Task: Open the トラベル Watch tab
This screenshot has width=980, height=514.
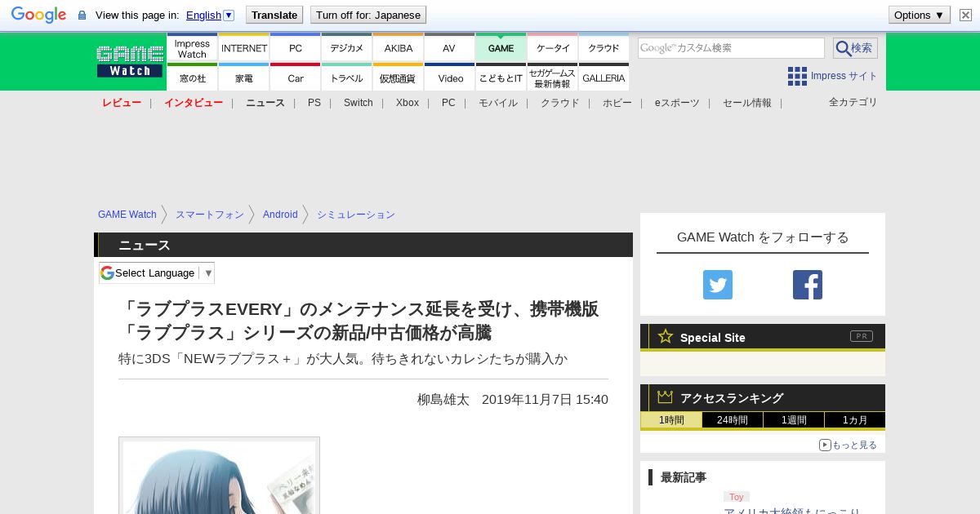Action: point(347,77)
